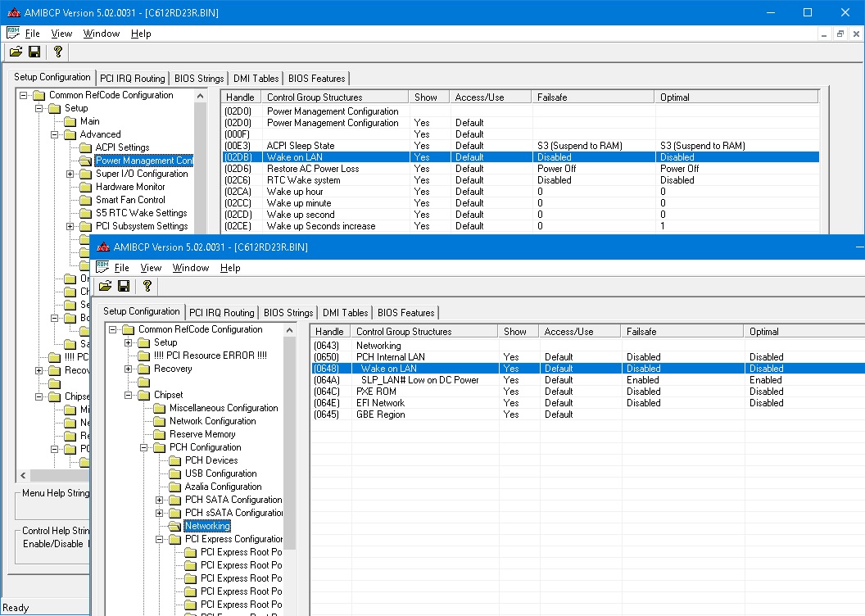Click the Open folder icon in background window toolbar
This screenshot has height=616, width=865.
(x=16, y=52)
